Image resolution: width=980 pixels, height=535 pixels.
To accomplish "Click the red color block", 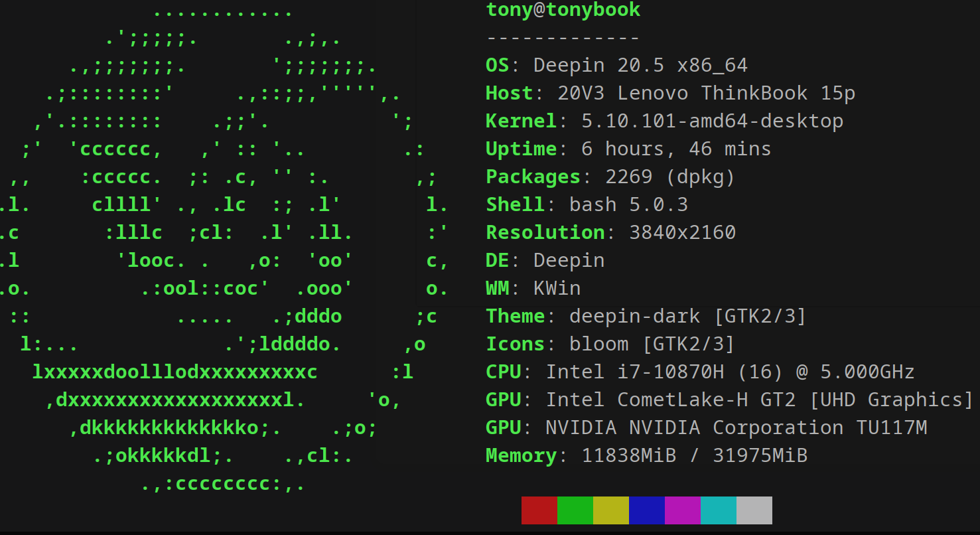I will [539, 510].
